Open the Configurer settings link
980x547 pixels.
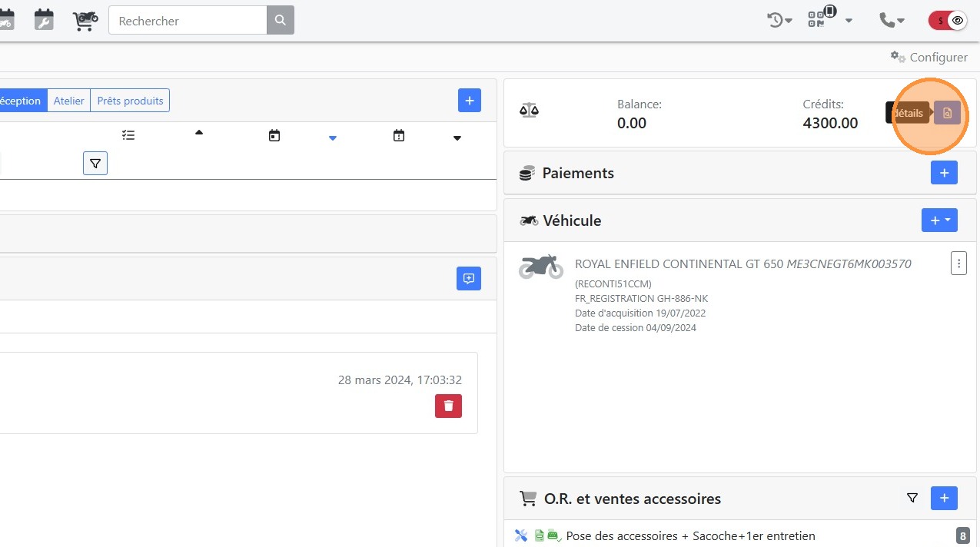[929, 58]
